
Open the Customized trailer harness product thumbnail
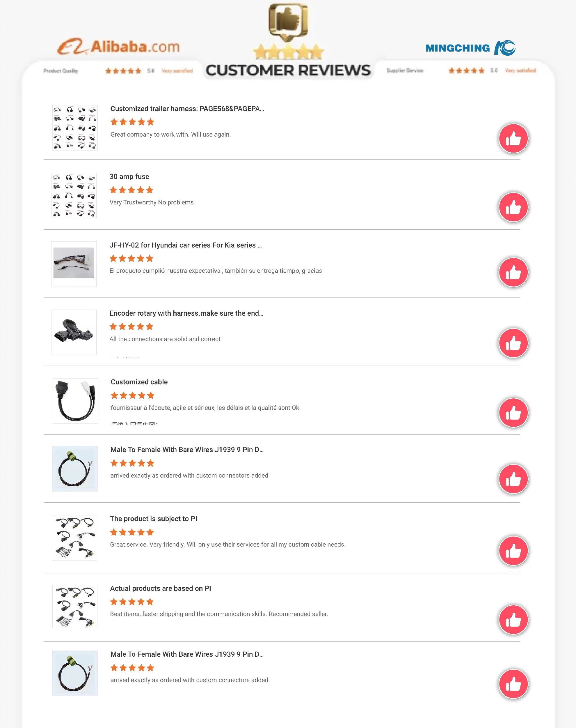click(x=75, y=128)
